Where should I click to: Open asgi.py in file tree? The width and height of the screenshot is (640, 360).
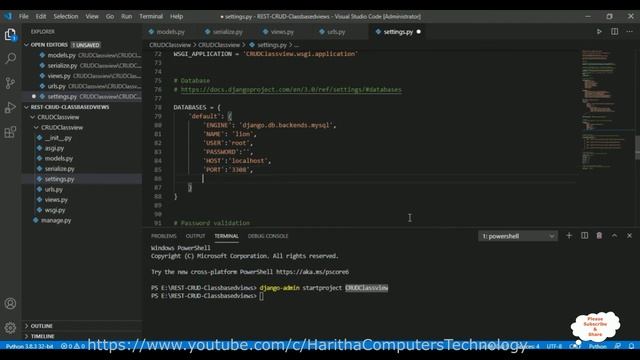coord(82,148)
